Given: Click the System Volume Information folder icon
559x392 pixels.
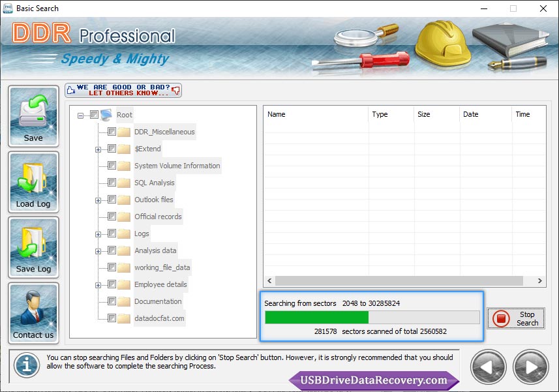Looking at the screenshot, I should coord(124,166).
